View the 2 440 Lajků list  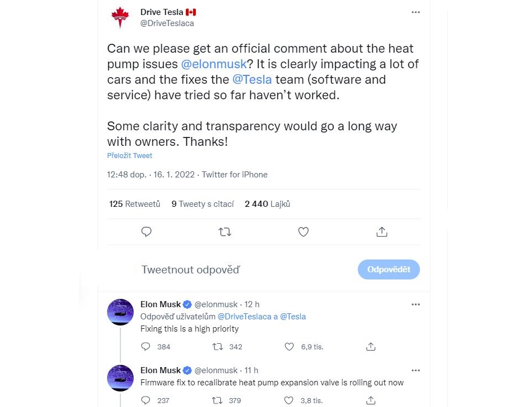[x=267, y=204]
